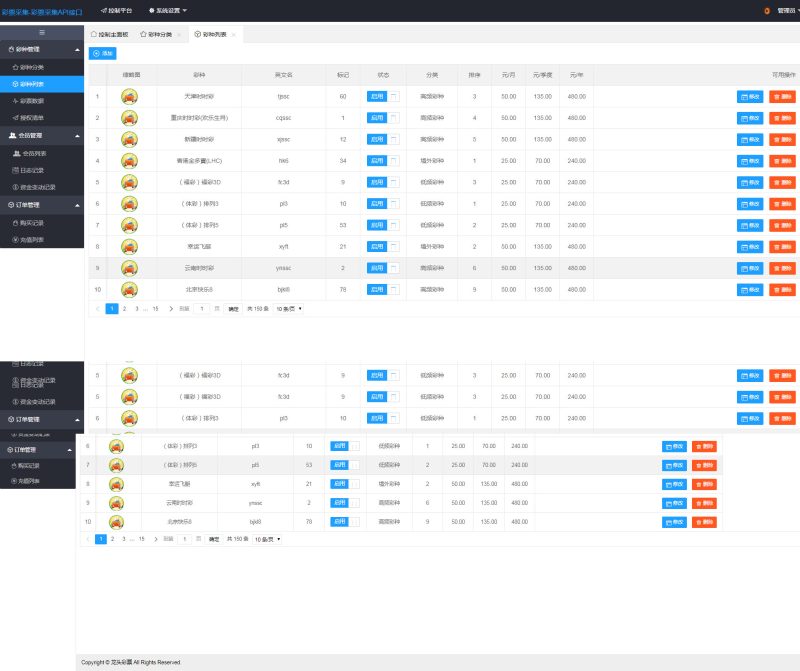The image size is (800, 671).
Task: Toggle the 启用 switch for tjssc
Action: (383, 96)
